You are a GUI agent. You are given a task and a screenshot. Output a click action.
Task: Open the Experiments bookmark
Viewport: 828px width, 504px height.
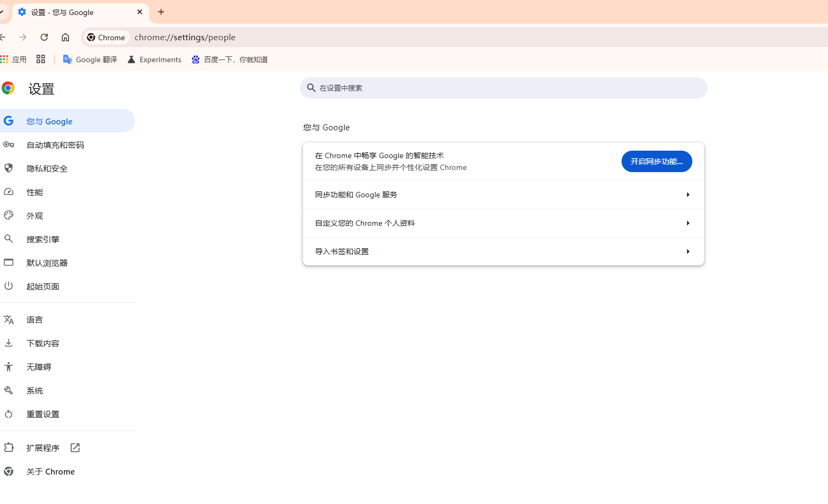154,60
